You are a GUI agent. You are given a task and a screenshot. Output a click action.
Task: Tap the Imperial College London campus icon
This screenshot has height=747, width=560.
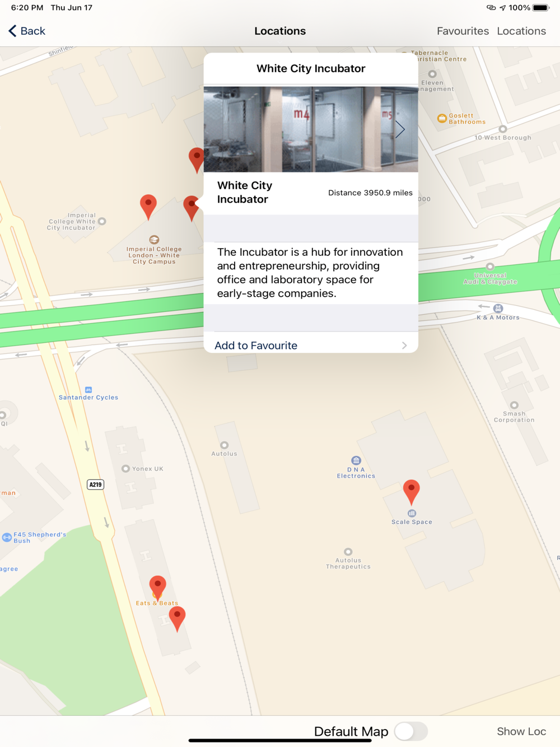(x=154, y=240)
